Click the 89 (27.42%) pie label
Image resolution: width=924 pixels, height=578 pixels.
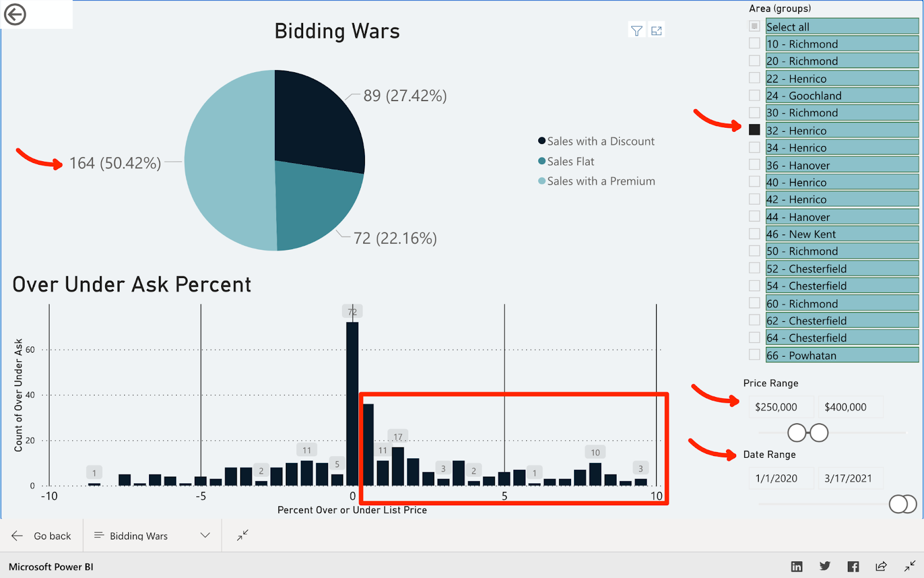(x=405, y=95)
